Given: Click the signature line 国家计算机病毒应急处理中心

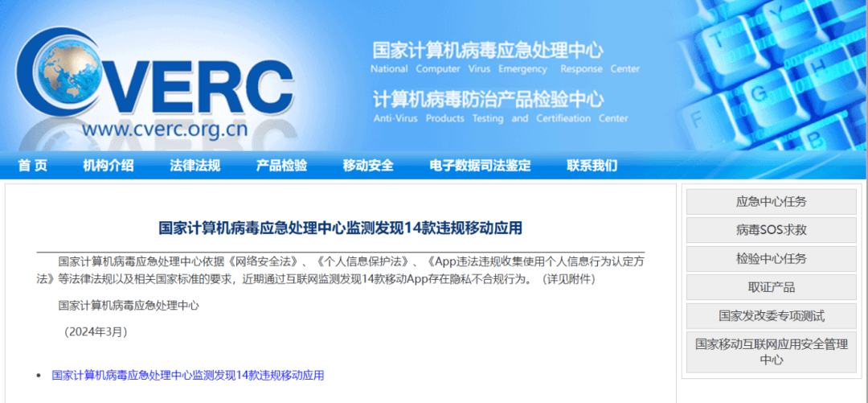Looking at the screenshot, I should point(129,306).
